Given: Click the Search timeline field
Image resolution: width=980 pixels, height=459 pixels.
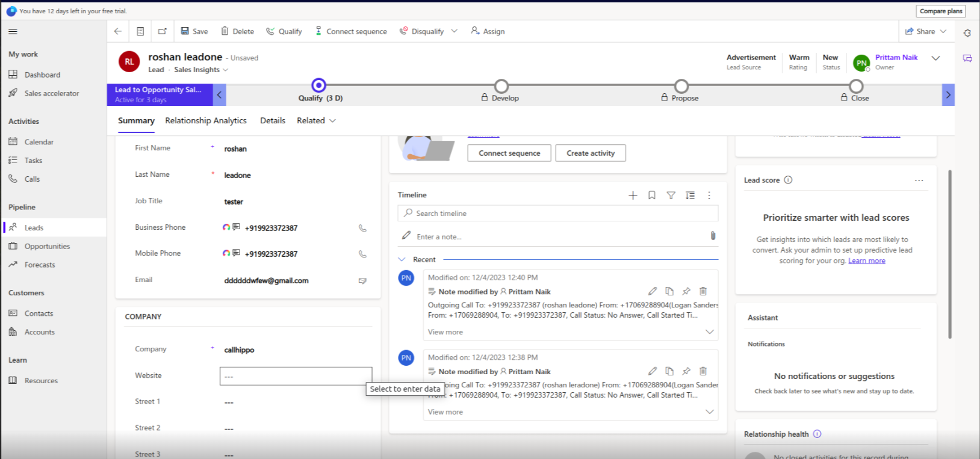Looking at the screenshot, I should (558, 213).
